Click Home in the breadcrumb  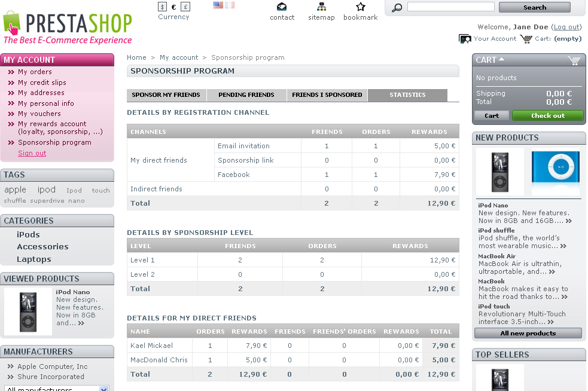pyautogui.click(x=136, y=57)
